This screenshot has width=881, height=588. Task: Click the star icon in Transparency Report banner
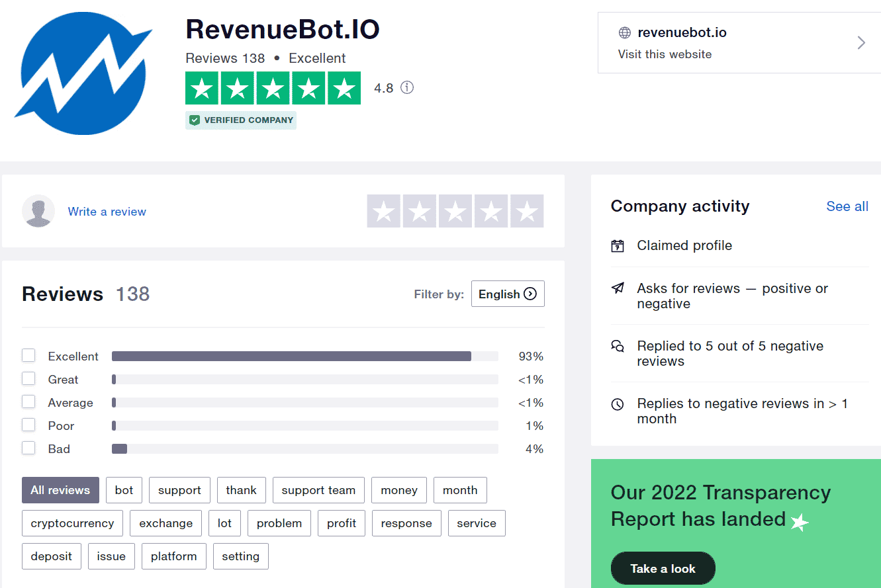pyautogui.click(x=800, y=522)
